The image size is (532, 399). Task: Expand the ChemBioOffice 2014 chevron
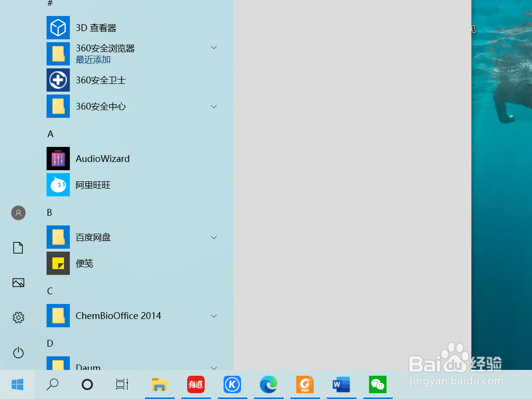pyautogui.click(x=214, y=316)
